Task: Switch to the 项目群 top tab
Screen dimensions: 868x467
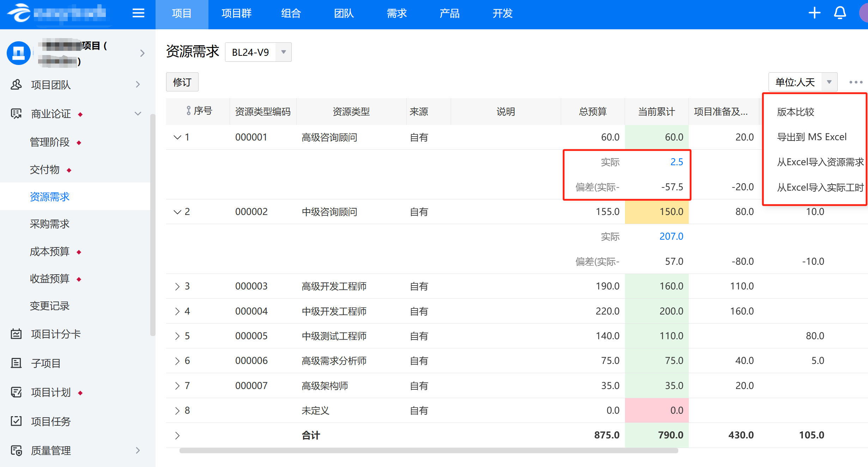Action: pos(236,13)
